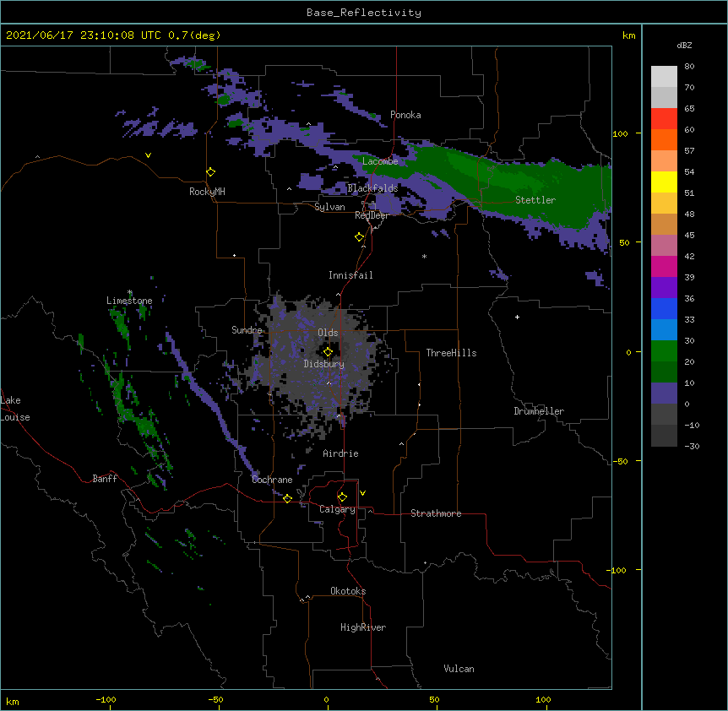Click the HighRiver town label
This screenshot has width=728, height=711.
[363, 627]
